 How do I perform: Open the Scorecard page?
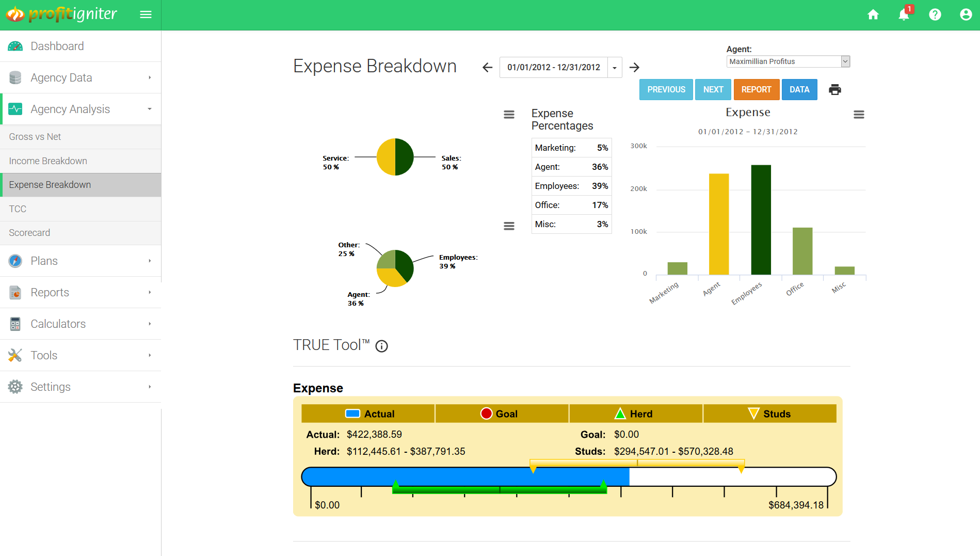(x=29, y=233)
